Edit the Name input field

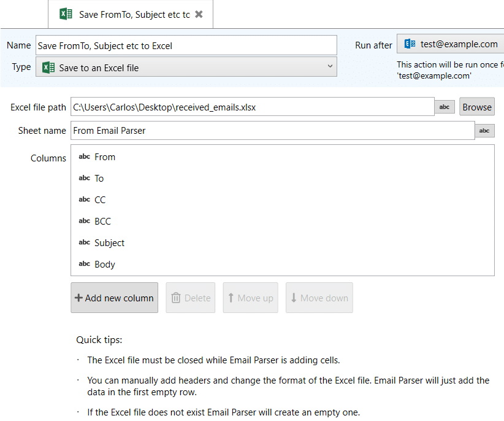(x=186, y=45)
